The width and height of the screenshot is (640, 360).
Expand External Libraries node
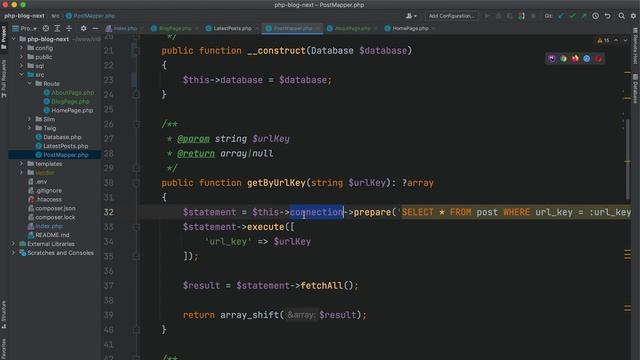tap(13, 244)
